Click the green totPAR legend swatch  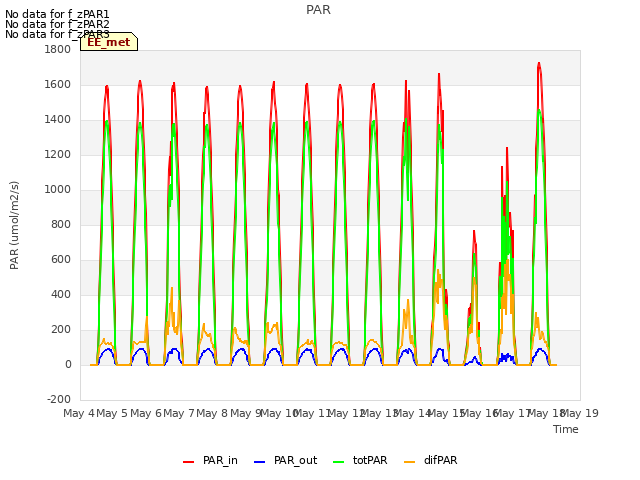point(339,462)
